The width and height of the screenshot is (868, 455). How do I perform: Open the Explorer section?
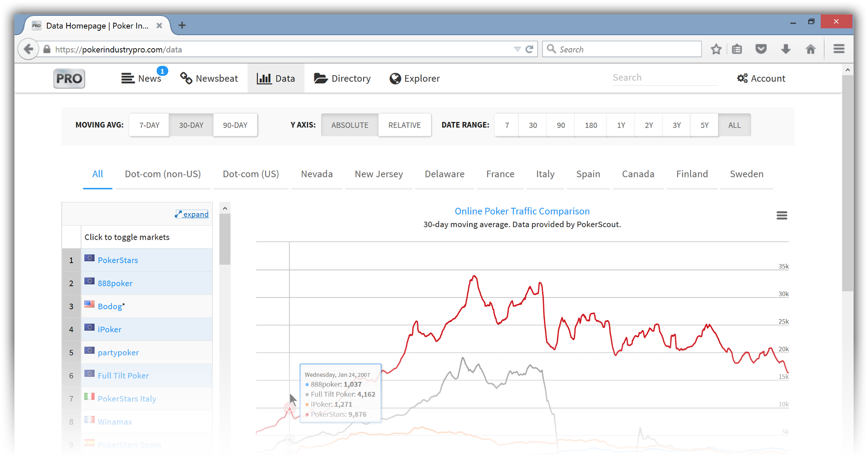[x=415, y=78]
